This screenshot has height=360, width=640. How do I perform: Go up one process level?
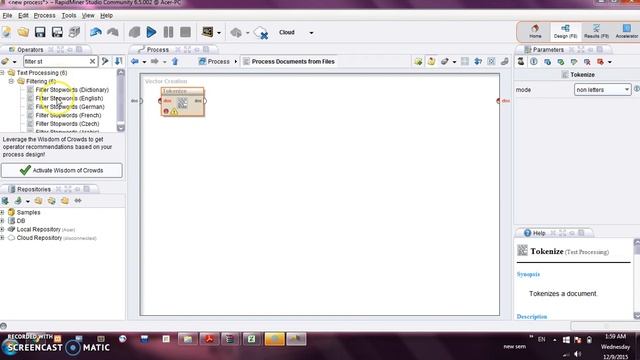pos(175,61)
